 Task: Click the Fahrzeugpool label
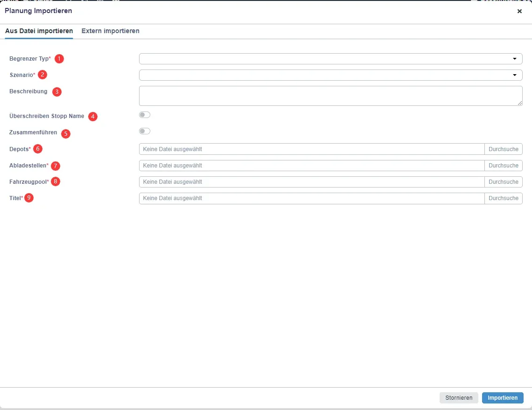29,182
